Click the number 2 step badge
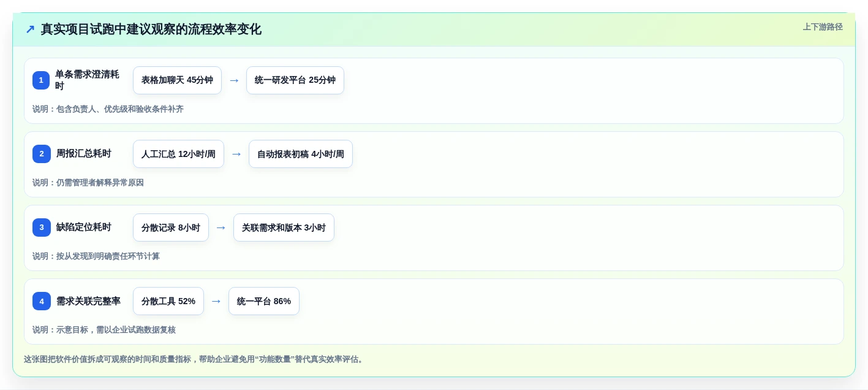 tap(41, 154)
